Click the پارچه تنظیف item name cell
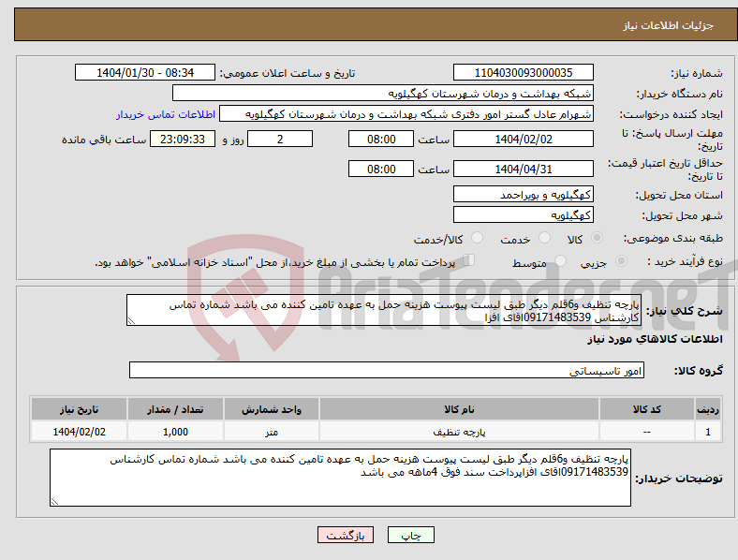Image resolution: width=738 pixels, height=560 pixels. point(459,432)
